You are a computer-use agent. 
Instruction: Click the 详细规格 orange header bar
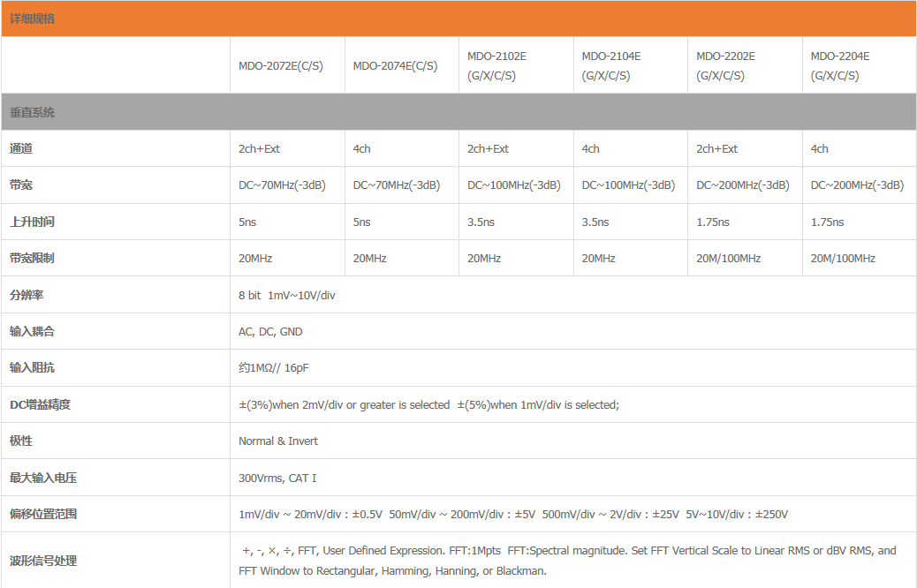(x=458, y=19)
